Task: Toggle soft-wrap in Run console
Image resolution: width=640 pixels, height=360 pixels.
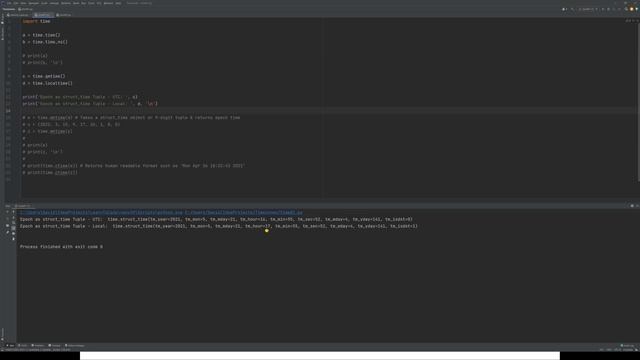Action: pyautogui.click(x=13, y=223)
